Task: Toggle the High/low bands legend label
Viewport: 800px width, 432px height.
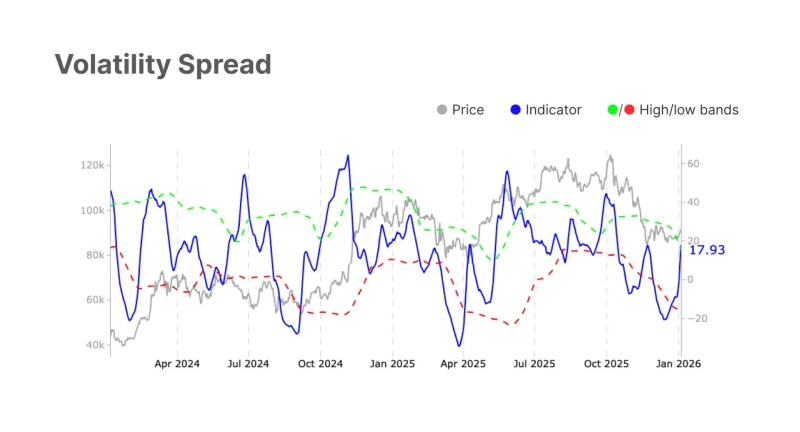Action: coord(689,109)
